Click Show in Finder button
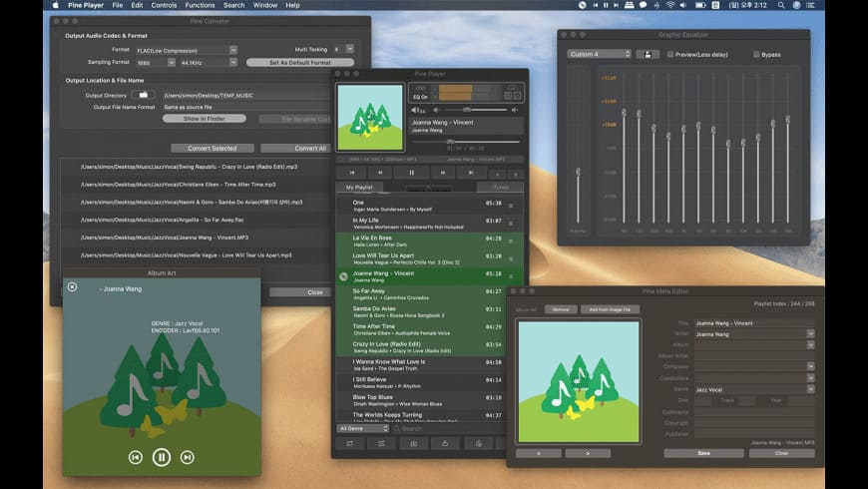The height and width of the screenshot is (489, 868). [205, 119]
